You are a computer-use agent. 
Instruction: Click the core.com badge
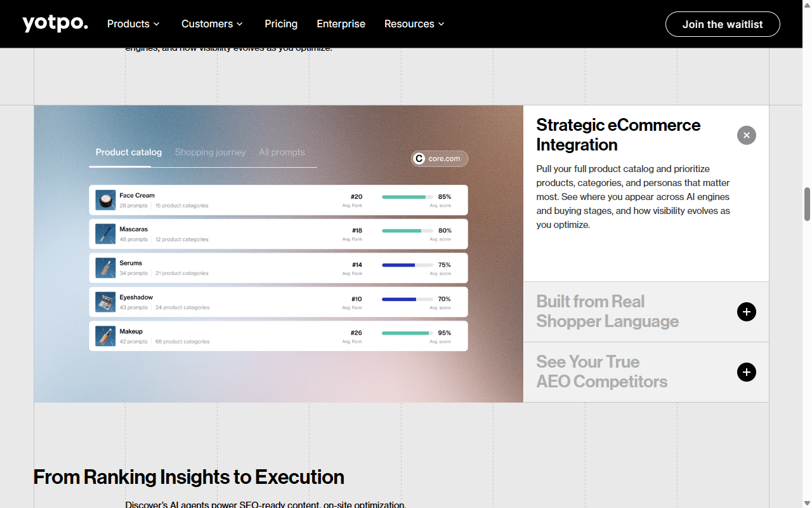click(440, 159)
